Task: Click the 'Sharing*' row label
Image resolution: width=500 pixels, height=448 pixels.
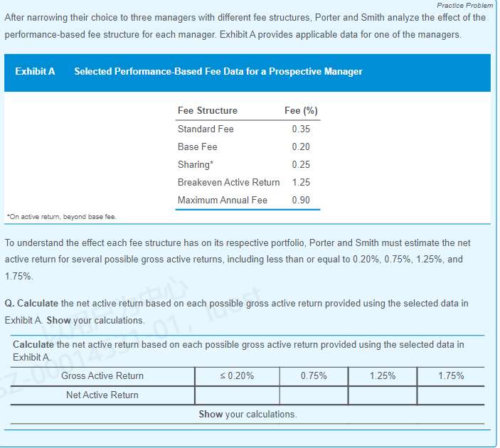Action: tap(194, 164)
